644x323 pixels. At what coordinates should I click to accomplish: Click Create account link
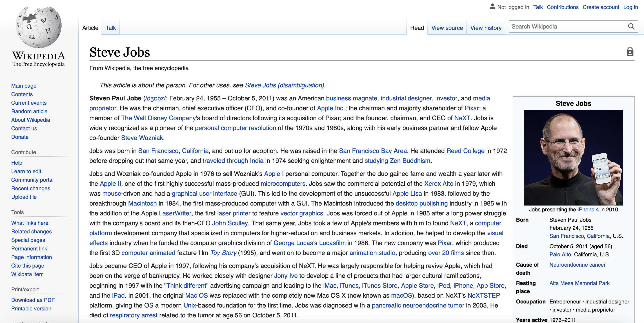pos(601,7)
